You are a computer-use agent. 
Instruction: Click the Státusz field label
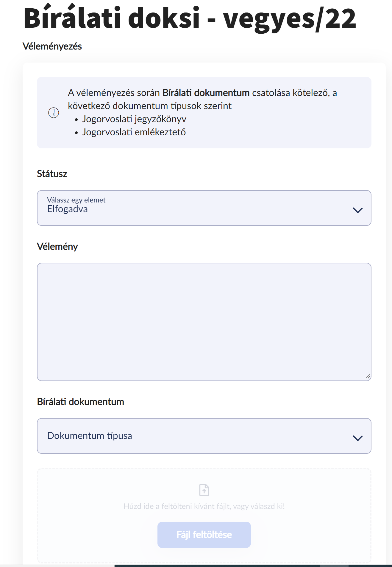pos(52,174)
